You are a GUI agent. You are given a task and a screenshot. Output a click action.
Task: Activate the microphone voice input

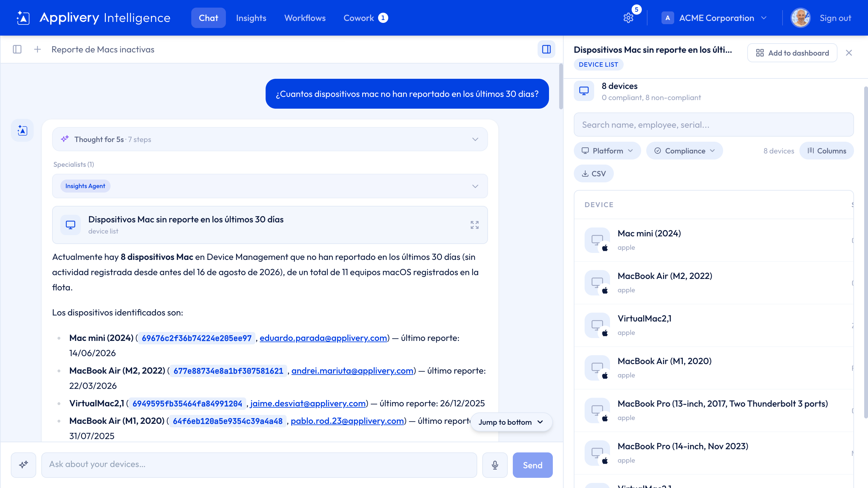[x=495, y=465]
